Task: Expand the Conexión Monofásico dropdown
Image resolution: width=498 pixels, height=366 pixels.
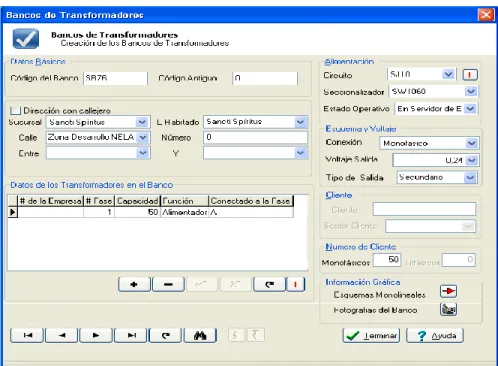Action: [471, 143]
